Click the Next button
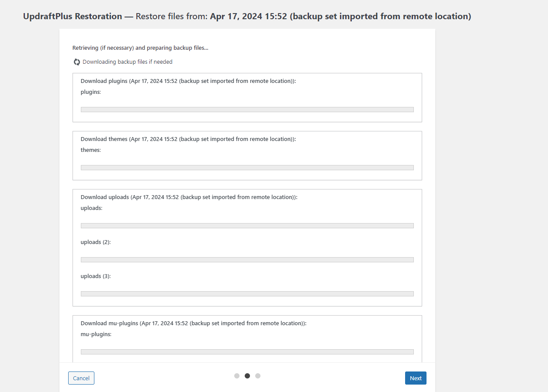The image size is (548, 392). (x=416, y=378)
